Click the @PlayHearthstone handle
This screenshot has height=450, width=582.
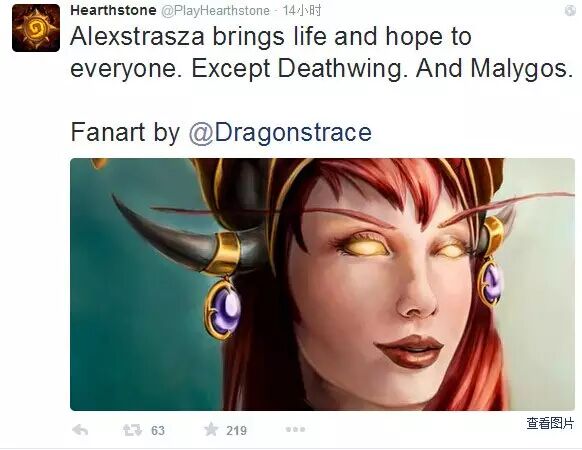pos(215,11)
